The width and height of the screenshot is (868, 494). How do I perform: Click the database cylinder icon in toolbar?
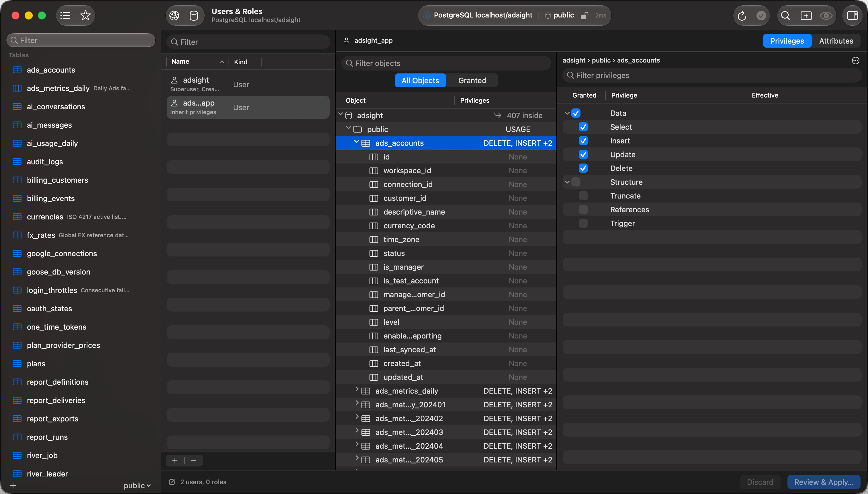point(193,15)
